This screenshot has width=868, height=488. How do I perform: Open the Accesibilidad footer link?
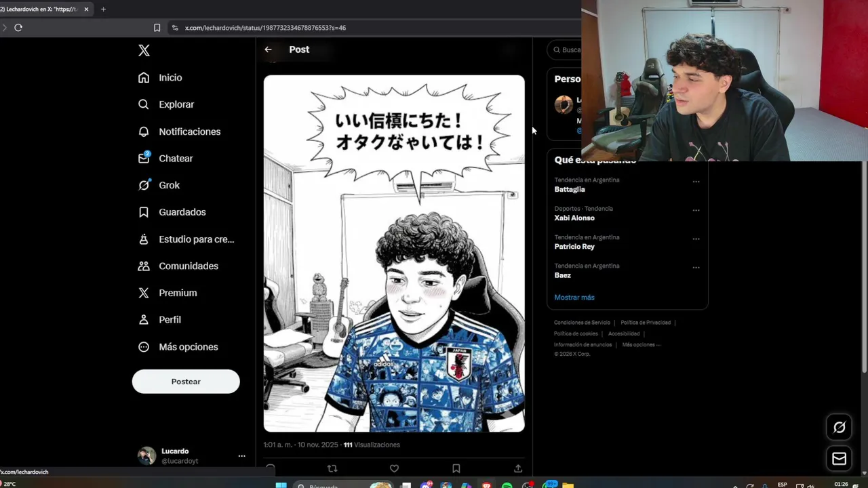click(624, 333)
